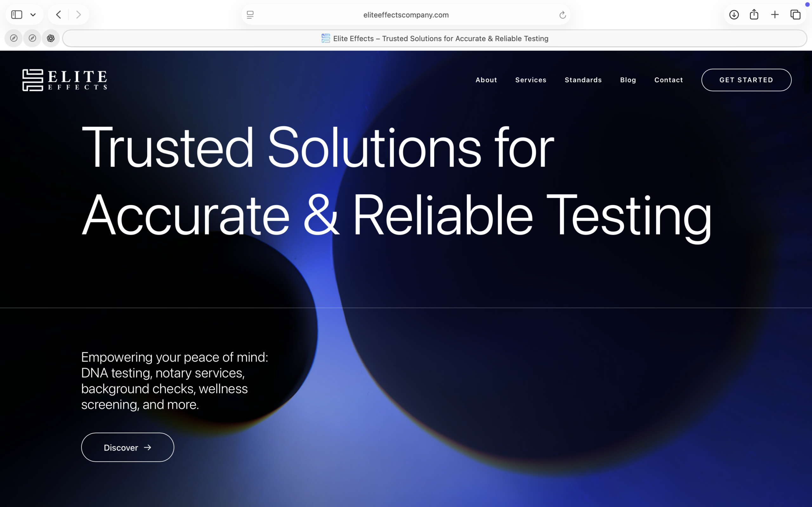Open the sidebar tab group dropdown chevron
The image size is (812, 507).
coord(33,15)
